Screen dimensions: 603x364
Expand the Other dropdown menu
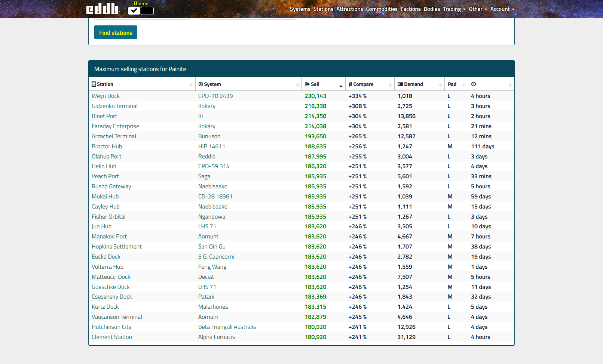(478, 9)
